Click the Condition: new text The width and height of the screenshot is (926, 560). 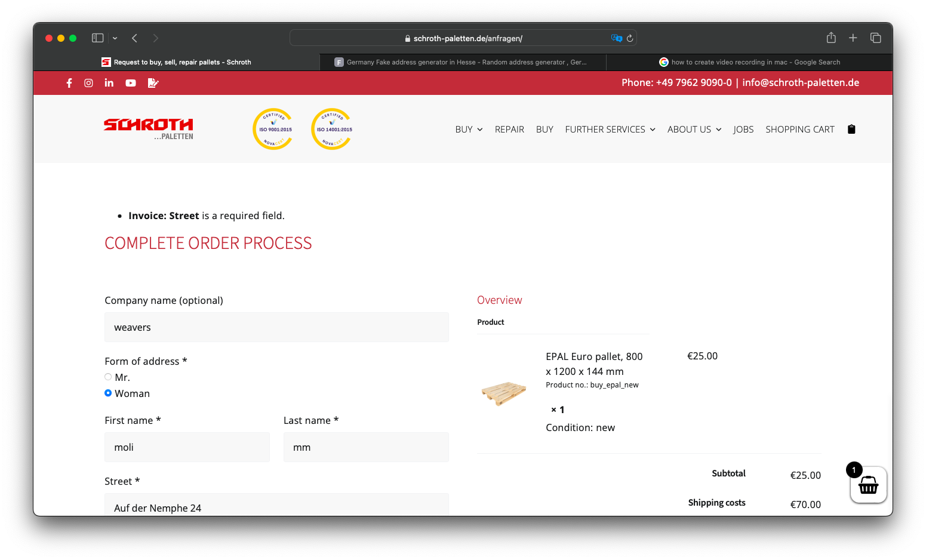coord(580,427)
